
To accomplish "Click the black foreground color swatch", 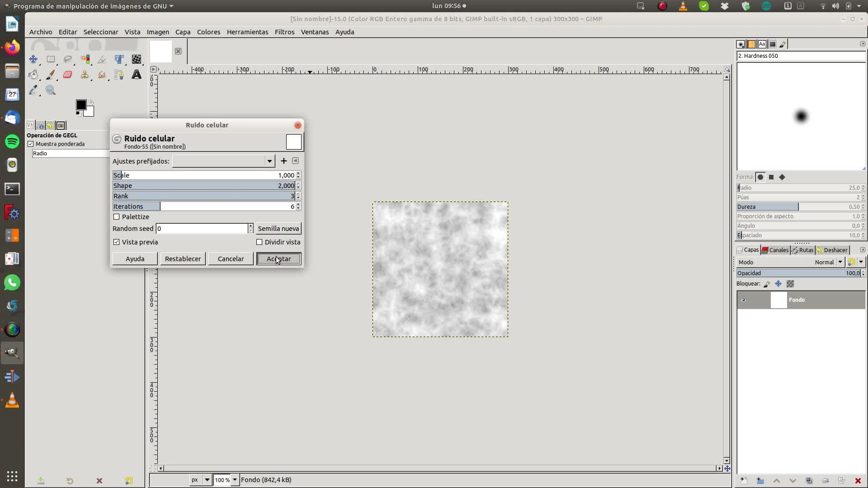I will [80, 105].
